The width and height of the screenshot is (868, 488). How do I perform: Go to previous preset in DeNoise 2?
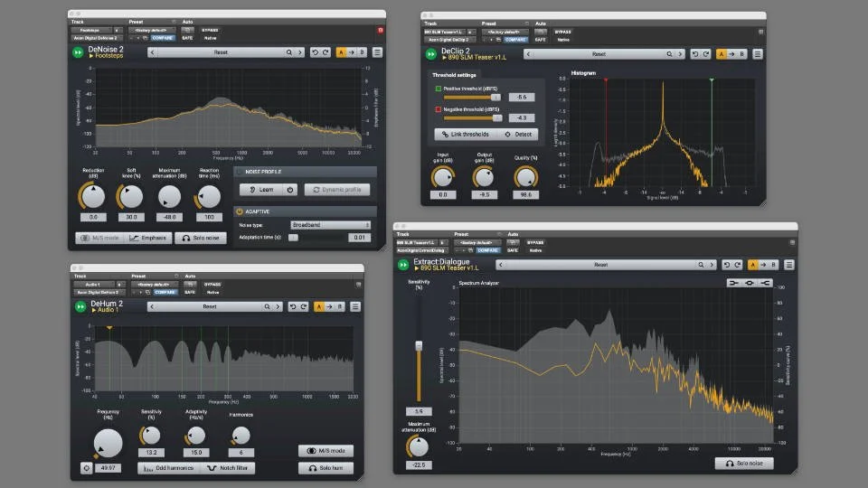click(x=152, y=52)
